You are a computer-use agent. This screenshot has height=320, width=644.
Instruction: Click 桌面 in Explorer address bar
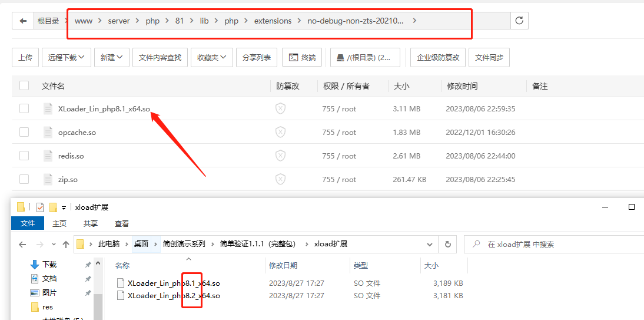(141, 245)
